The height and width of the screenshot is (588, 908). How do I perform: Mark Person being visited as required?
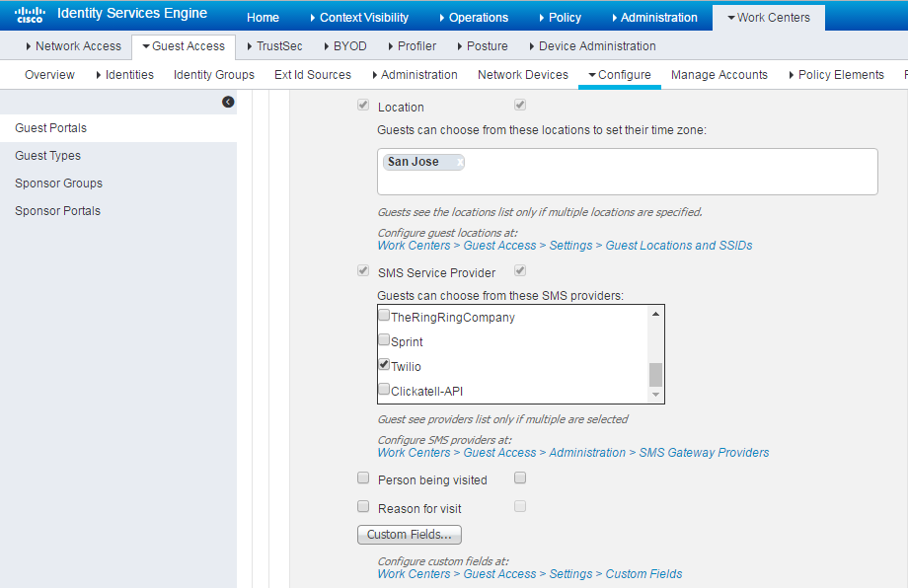pyautogui.click(x=520, y=478)
